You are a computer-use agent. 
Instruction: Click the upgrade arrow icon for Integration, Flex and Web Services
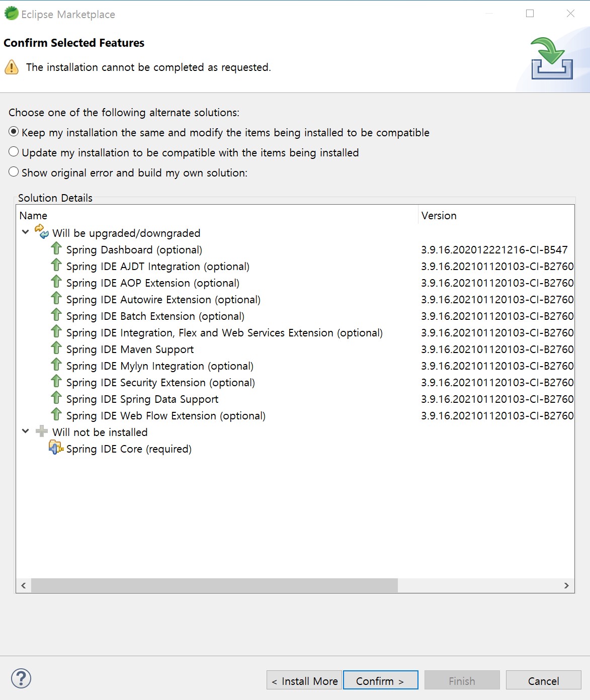[56, 331]
